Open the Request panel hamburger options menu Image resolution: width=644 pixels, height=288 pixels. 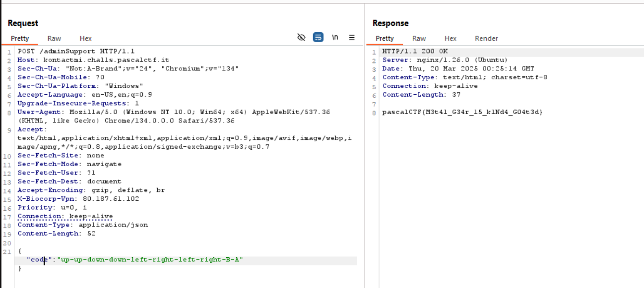tap(352, 38)
